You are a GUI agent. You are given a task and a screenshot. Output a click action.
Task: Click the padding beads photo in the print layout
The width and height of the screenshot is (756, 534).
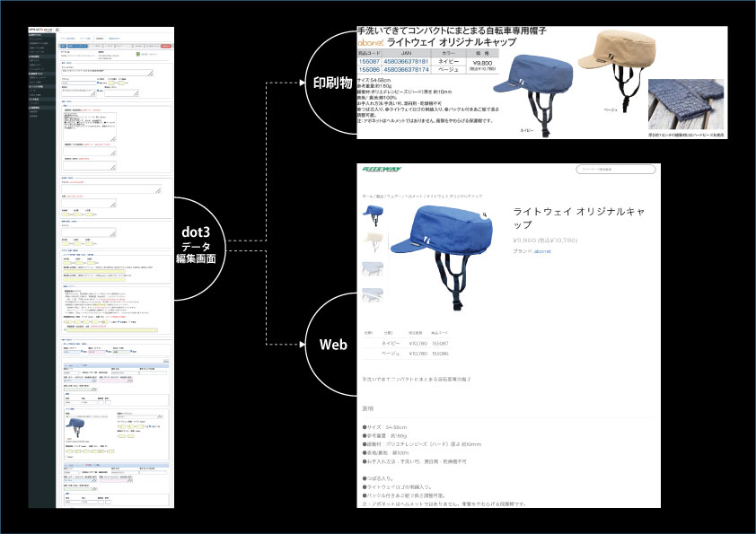686,104
